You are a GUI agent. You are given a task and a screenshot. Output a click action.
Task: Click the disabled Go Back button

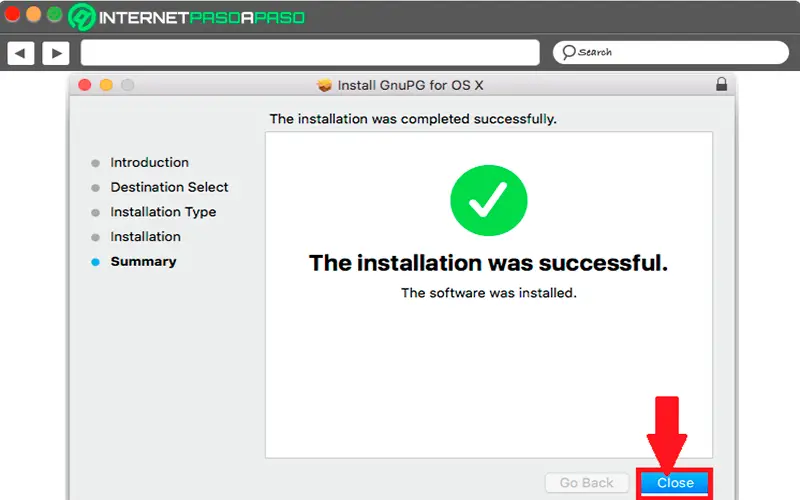coord(587,483)
